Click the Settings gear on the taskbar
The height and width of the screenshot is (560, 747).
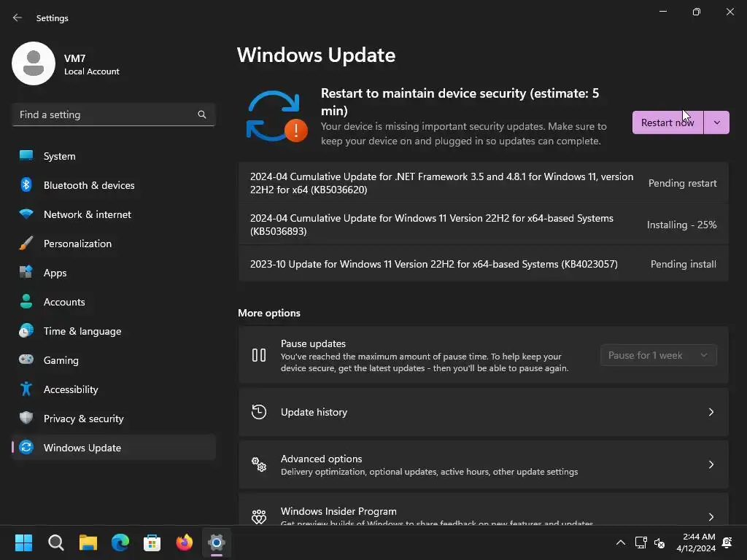[216, 542]
